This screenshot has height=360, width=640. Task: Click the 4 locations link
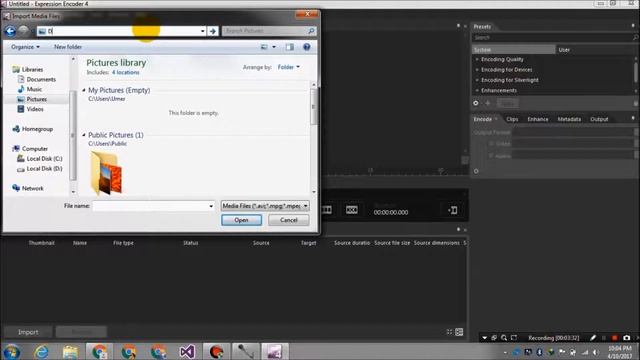[x=126, y=72]
